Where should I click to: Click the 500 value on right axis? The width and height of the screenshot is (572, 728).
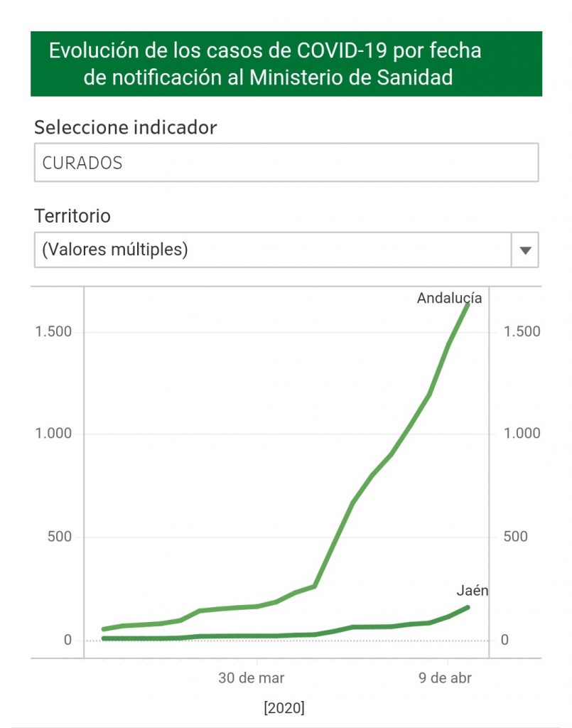(x=515, y=537)
